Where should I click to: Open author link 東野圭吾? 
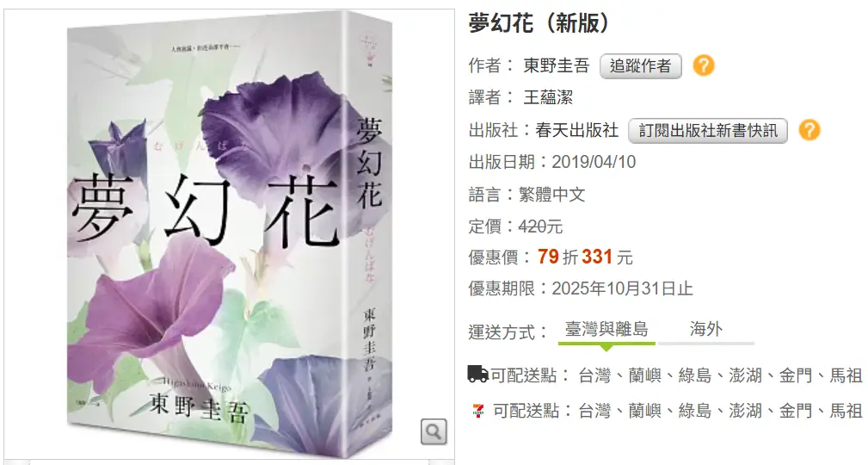tap(557, 65)
